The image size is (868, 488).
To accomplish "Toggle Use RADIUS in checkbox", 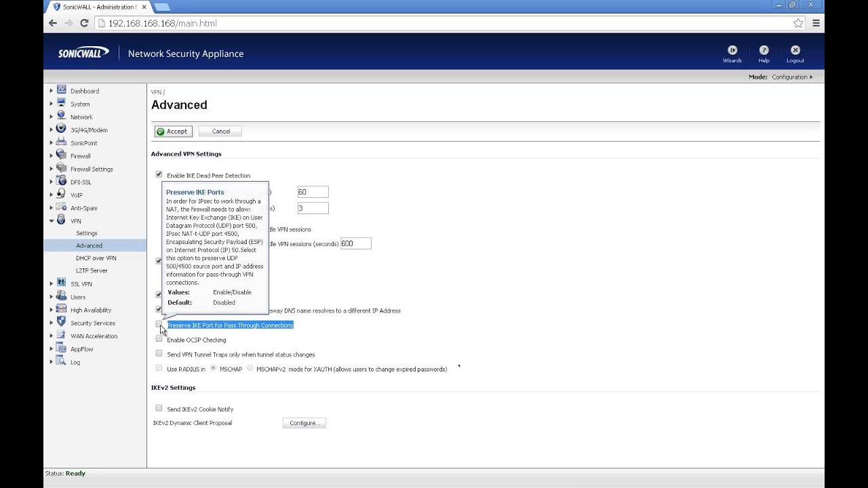I will pyautogui.click(x=159, y=369).
